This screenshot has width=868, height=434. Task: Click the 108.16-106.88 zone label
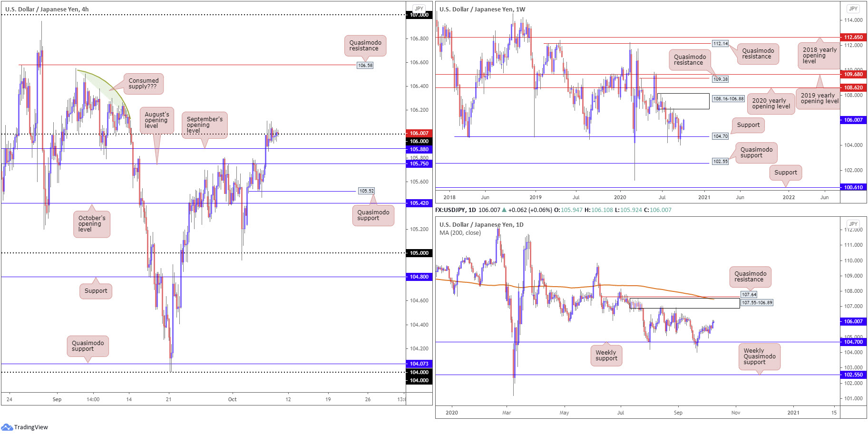pyautogui.click(x=728, y=99)
